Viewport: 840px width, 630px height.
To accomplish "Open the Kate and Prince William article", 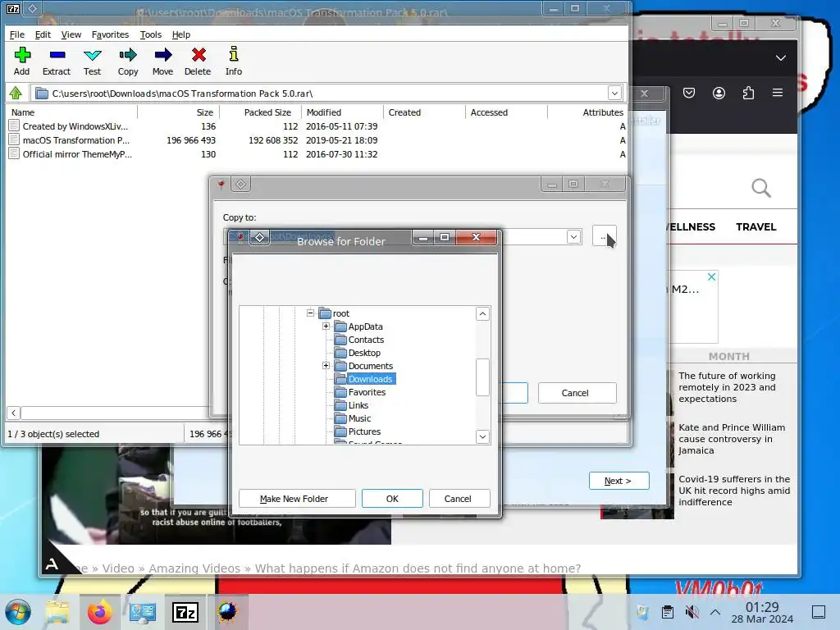I will (732, 439).
